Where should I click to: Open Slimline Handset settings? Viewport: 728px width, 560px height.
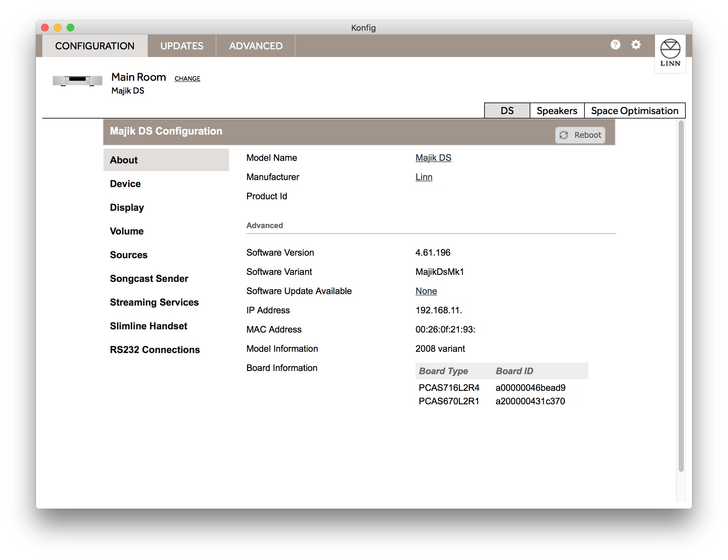click(149, 326)
